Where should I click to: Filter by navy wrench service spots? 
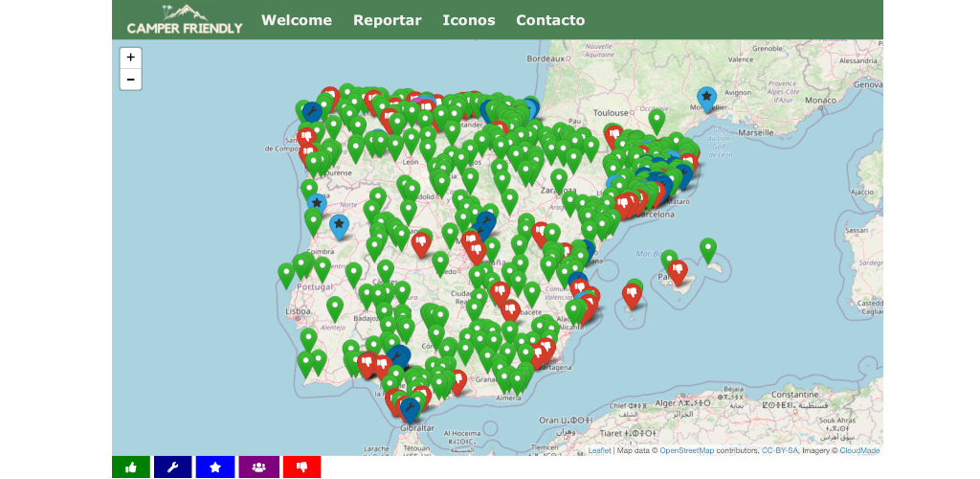[172, 468]
